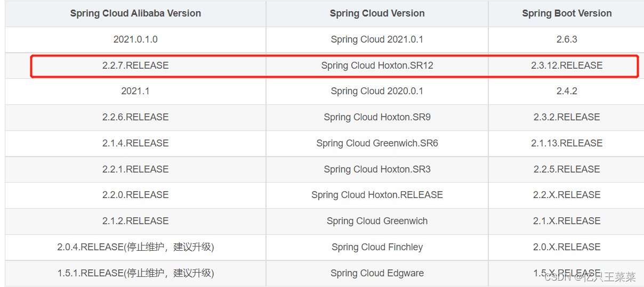Select the 'Spring Cloud Hoxton.SR3' cell

click(x=377, y=169)
